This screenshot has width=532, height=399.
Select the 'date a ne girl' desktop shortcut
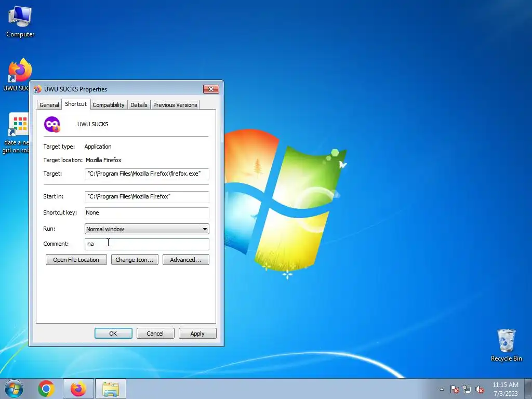click(x=16, y=133)
